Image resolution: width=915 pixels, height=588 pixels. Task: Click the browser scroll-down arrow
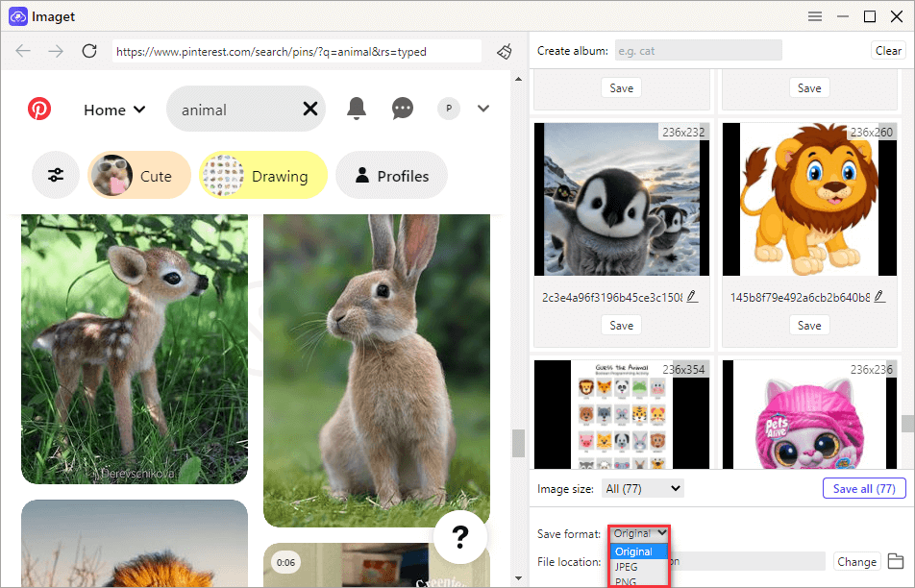coord(518,578)
